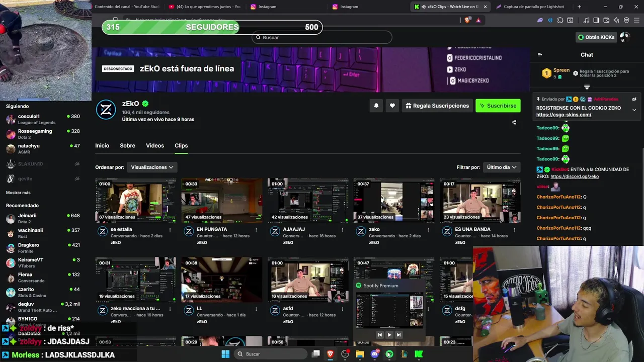Screen dimensions: 644x362
Task: Play the Spotify track in preview popup
Action: coord(389,334)
